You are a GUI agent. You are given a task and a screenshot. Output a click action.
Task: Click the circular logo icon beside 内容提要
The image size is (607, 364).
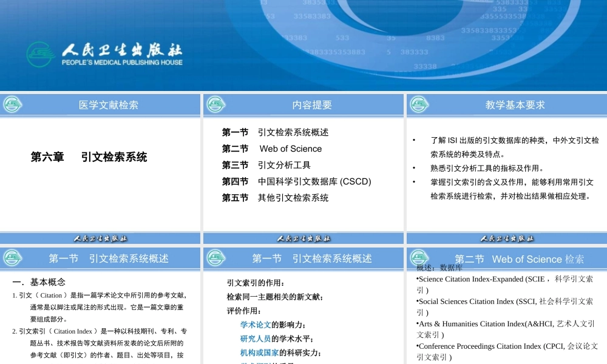(216, 104)
